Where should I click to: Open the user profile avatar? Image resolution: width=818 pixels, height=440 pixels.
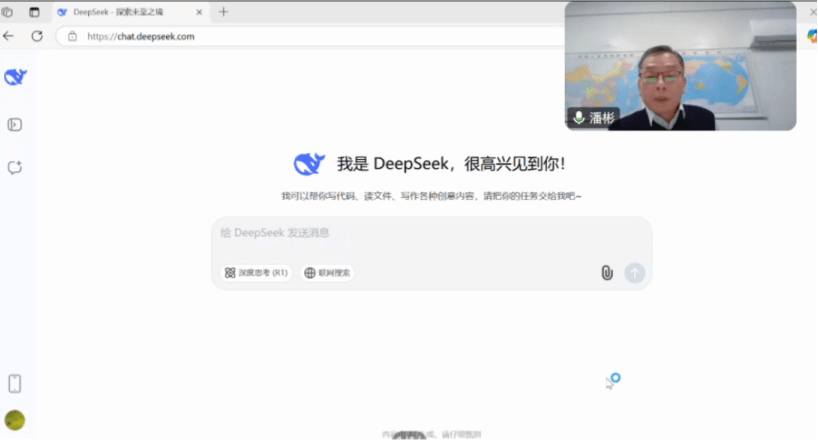(15, 420)
